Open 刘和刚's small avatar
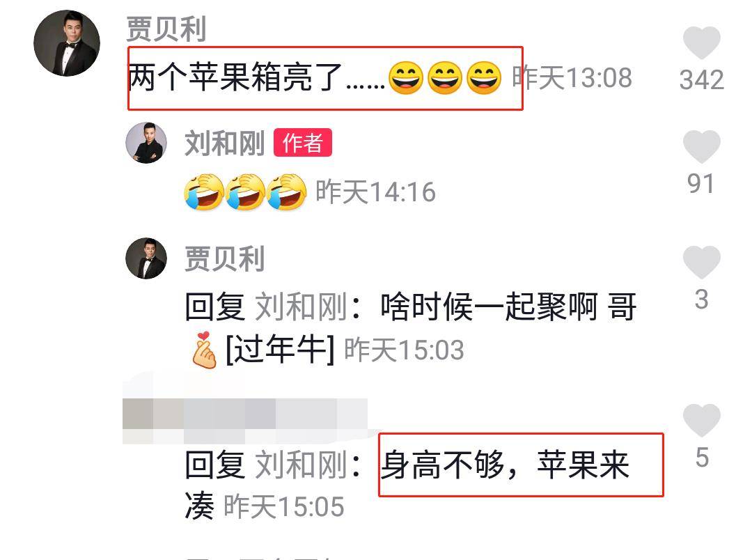Image resolution: width=752 pixels, height=560 pixels. click(x=146, y=143)
